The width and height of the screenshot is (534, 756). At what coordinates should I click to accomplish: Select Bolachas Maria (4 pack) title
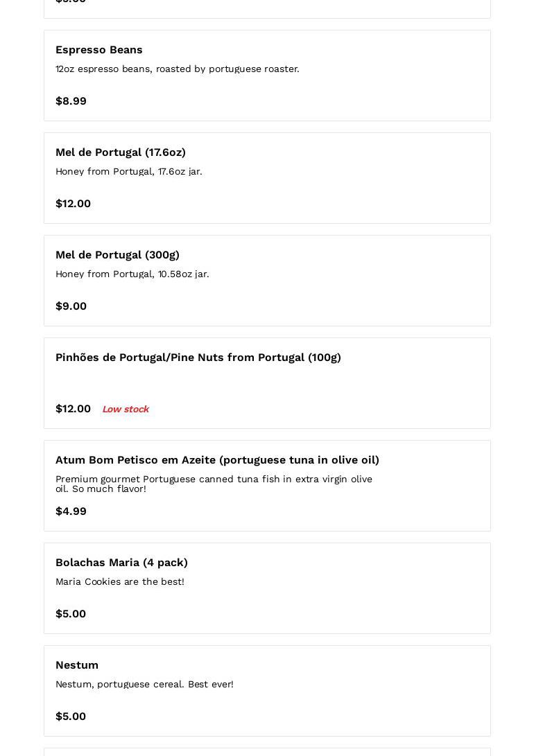[x=121, y=563]
